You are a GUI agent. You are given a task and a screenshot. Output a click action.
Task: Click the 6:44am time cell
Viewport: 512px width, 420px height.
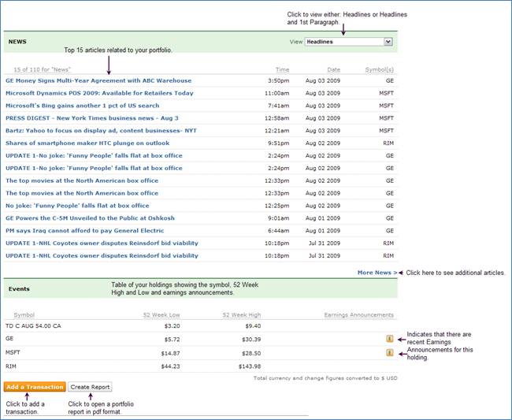tap(279, 231)
